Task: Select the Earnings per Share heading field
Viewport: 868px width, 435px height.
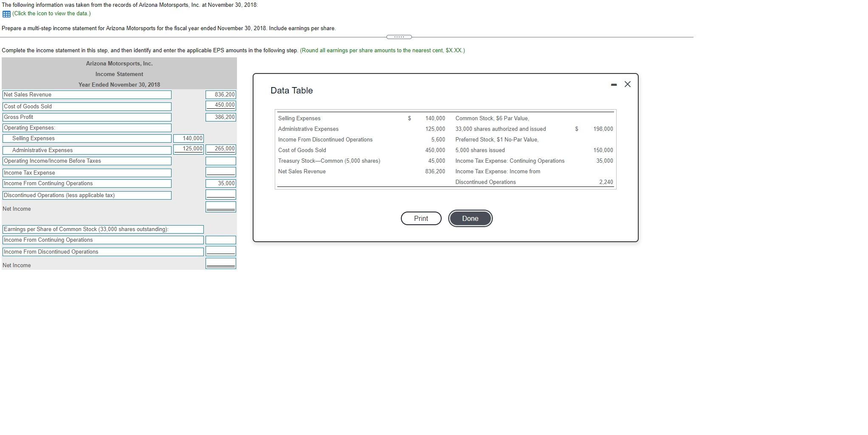Action: 103,229
